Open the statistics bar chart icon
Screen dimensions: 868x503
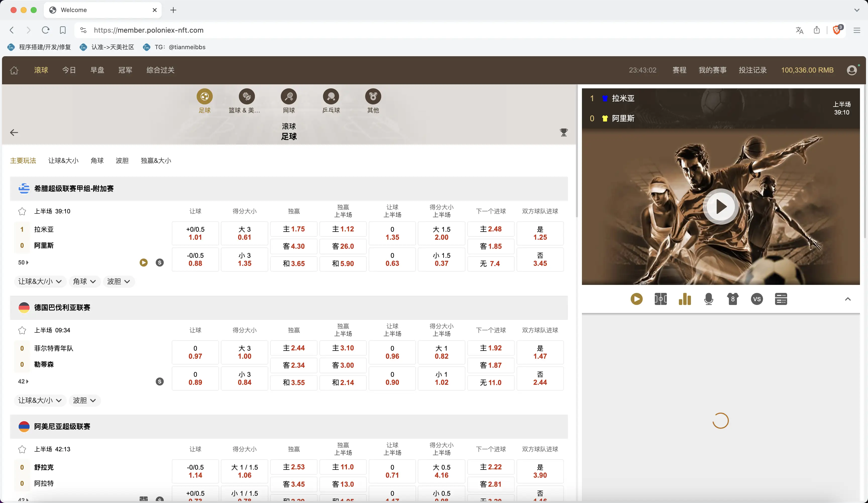pyautogui.click(x=684, y=299)
